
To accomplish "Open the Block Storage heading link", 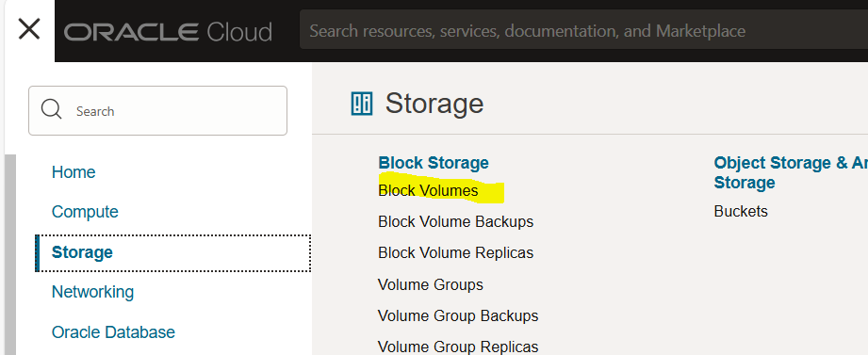I will (x=434, y=163).
